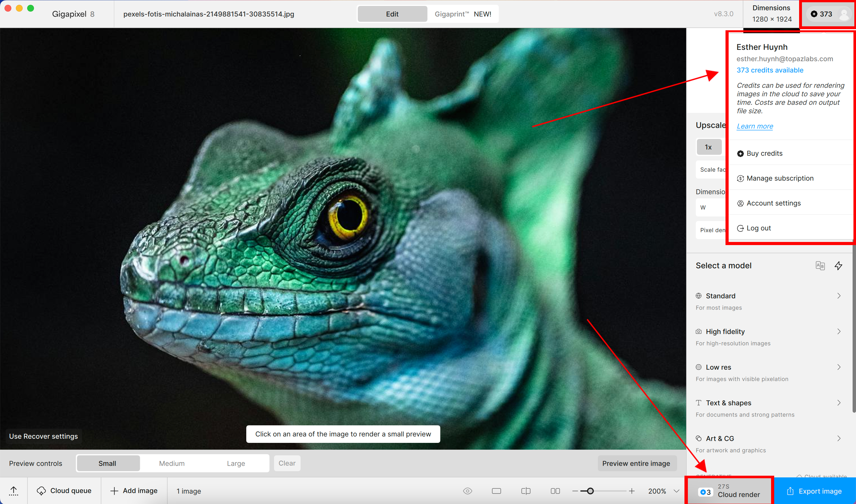Select Large preview size
856x504 pixels.
[236, 463]
